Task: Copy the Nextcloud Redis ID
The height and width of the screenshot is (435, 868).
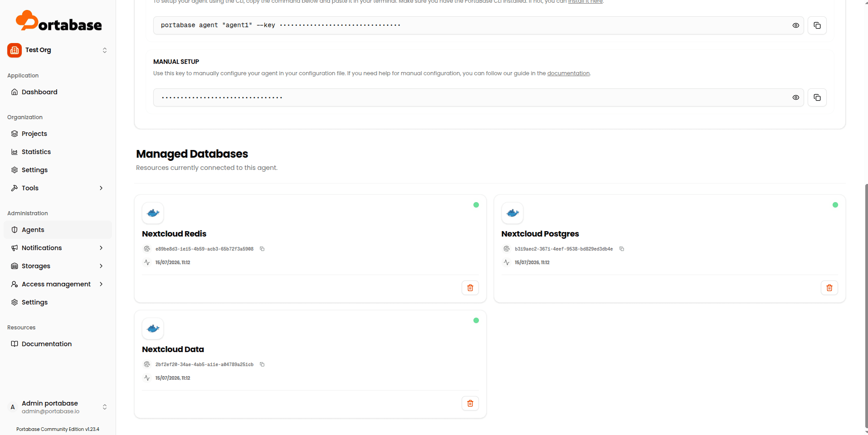Action: 262,249
